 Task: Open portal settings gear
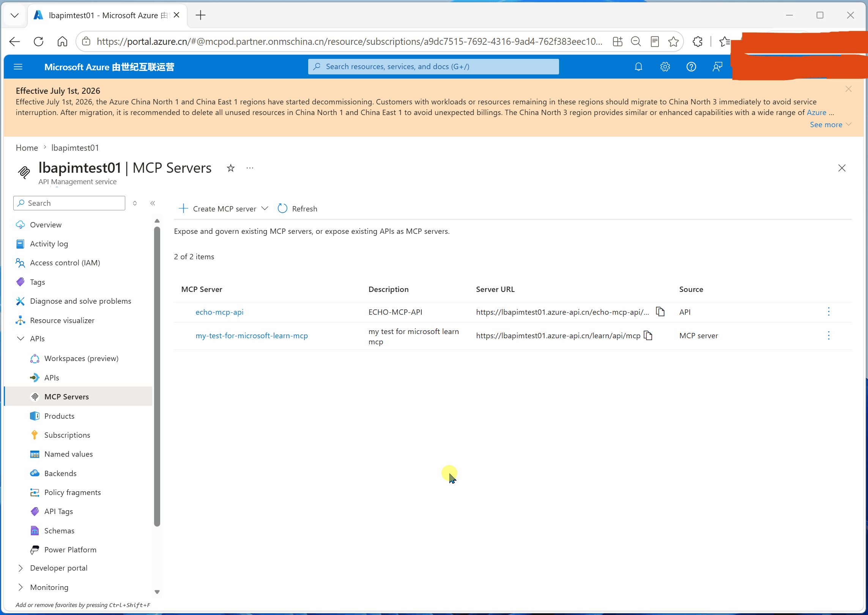coord(665,67)
